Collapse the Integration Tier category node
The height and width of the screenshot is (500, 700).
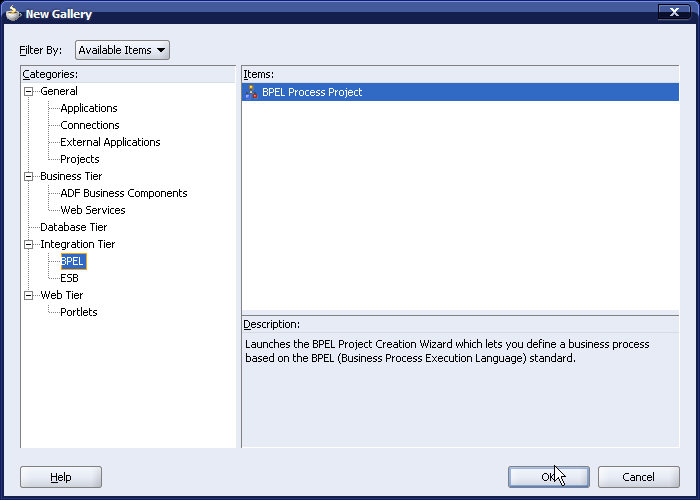[x=29, y=244]
